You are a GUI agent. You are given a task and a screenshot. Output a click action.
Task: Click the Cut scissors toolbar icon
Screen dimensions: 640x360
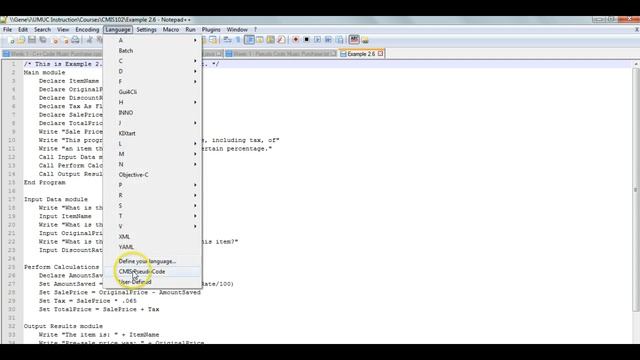click(89, 40)
